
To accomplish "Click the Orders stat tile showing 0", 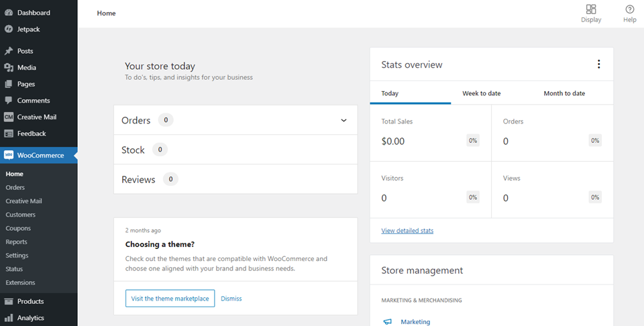I will [x=552, y=133].
